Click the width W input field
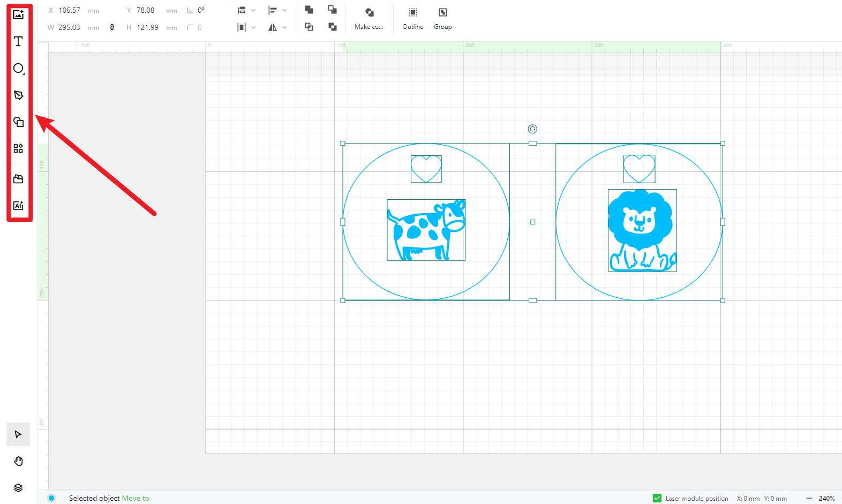This screenshot has width=842, height=504. [69, 27]
